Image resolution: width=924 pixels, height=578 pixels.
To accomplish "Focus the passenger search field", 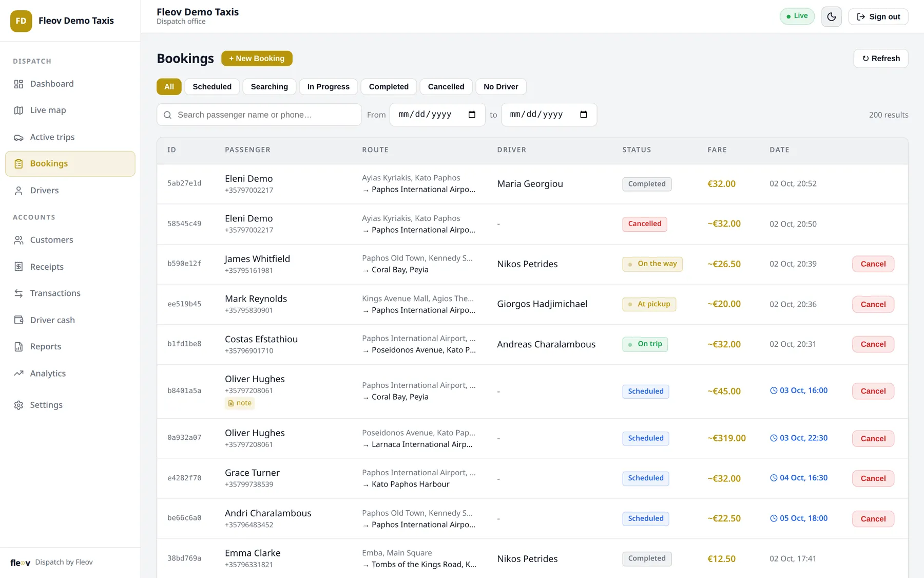I will click(259, 115).
